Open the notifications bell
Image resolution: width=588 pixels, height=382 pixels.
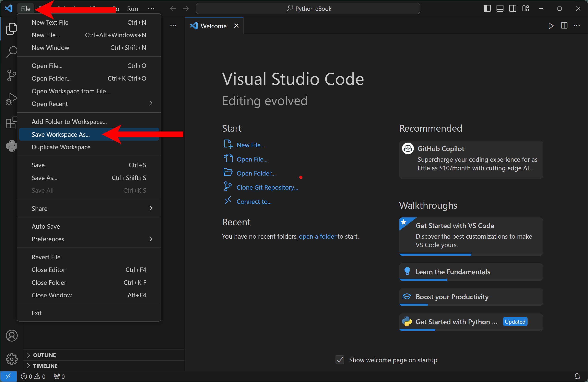click(x=577, y=376)
